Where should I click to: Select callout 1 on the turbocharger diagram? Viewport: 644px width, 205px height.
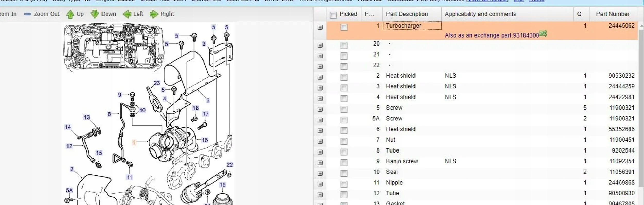pos(134,142)
